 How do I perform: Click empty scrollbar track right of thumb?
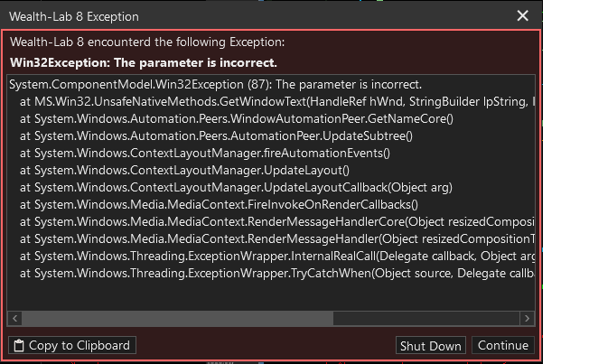(426, 319)
